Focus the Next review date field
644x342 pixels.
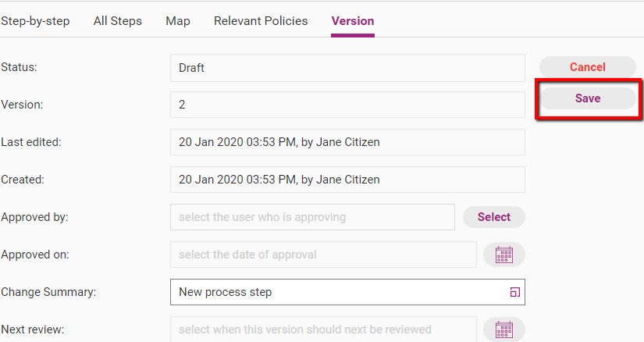tap(323, 330)
